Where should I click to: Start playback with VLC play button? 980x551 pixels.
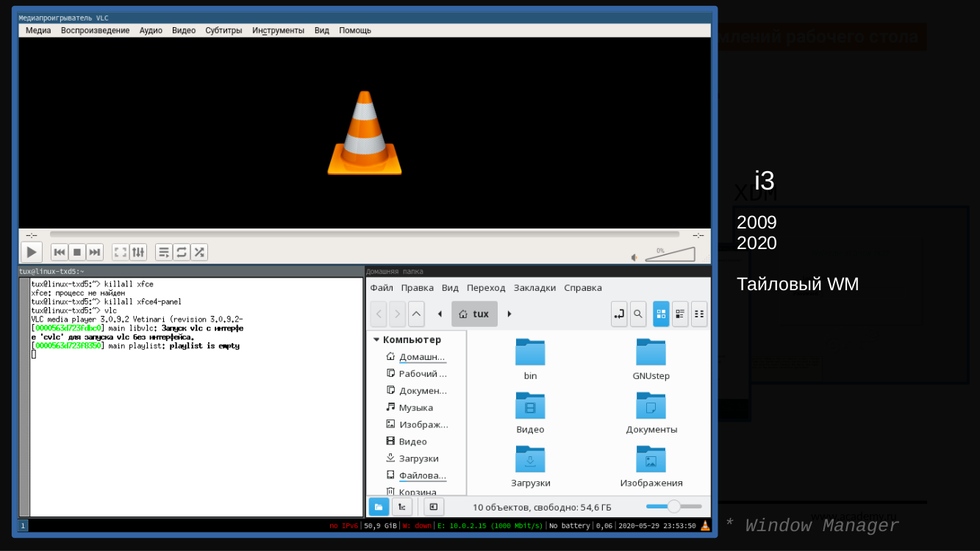pyautogui.click(x=32, y=252)
